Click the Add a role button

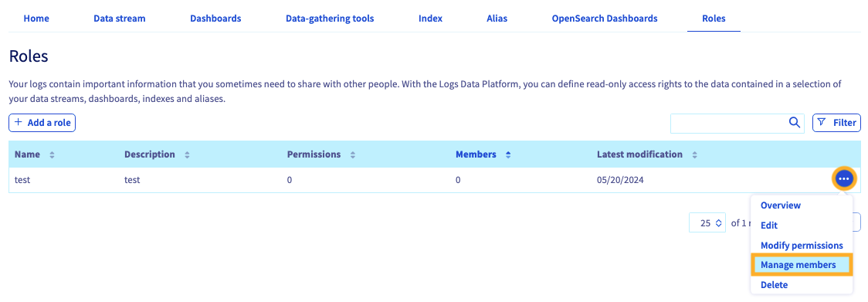coord(42,123)
